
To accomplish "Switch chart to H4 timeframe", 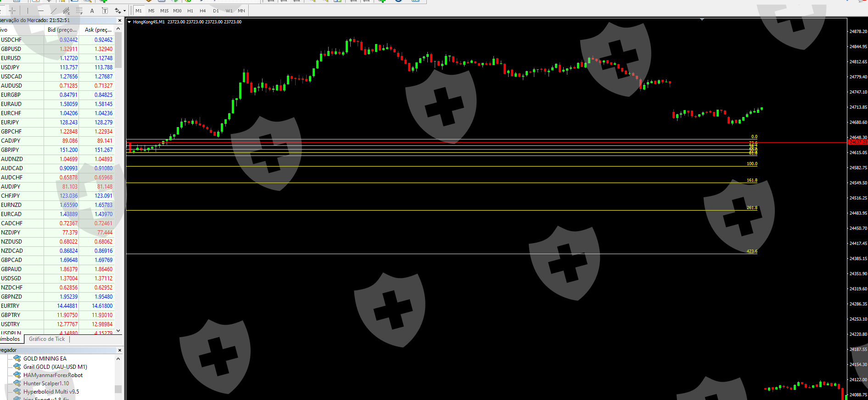I will (x=203, y=11).
